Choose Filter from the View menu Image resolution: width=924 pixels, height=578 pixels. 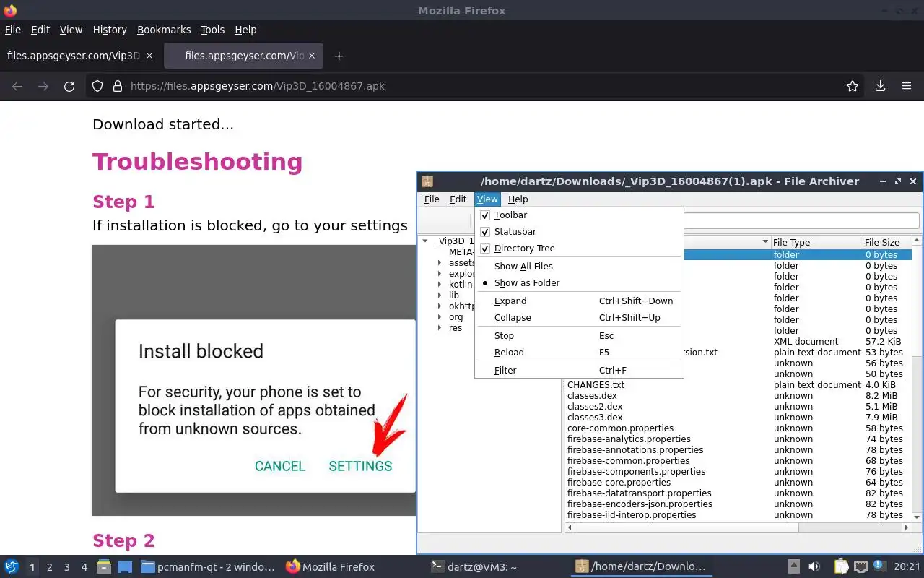click(x=579, y=371)
